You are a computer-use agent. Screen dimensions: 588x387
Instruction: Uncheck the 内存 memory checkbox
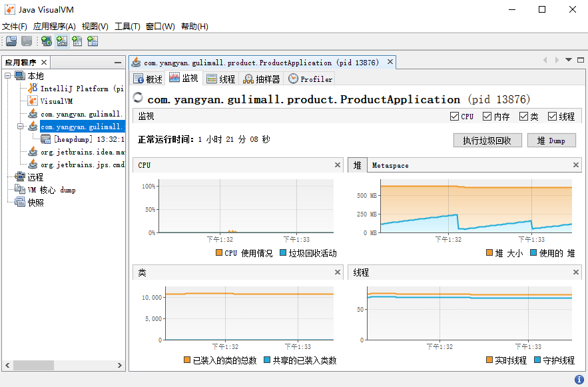pos(487,117)
